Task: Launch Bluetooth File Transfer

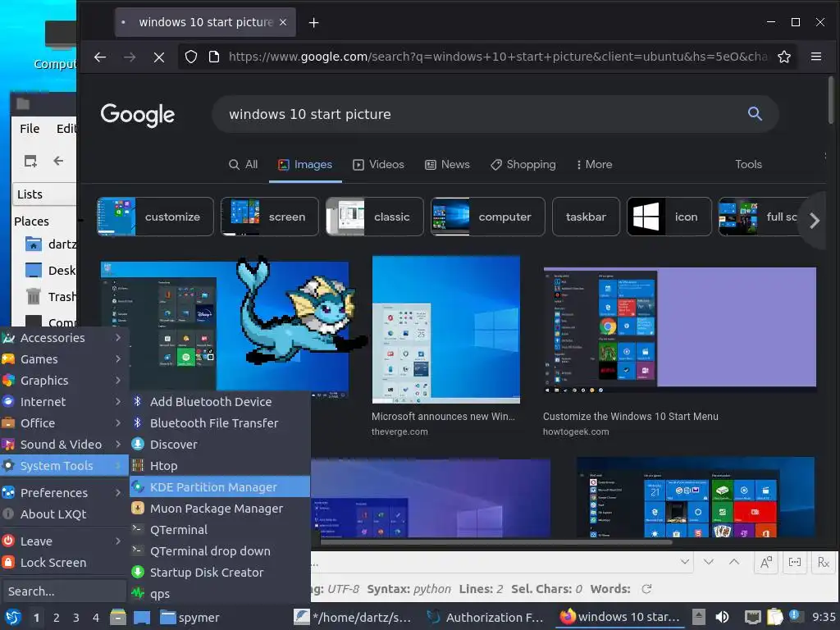Action: [x=220, y=423]
